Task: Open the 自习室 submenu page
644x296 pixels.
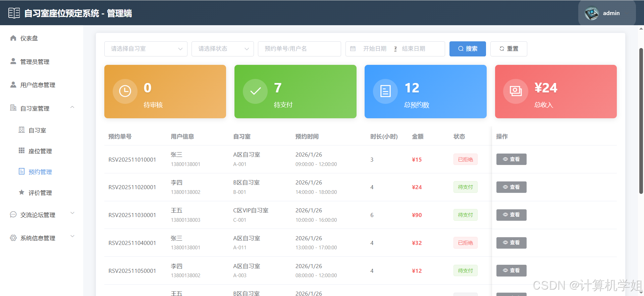Action: (x=42, y=130)
